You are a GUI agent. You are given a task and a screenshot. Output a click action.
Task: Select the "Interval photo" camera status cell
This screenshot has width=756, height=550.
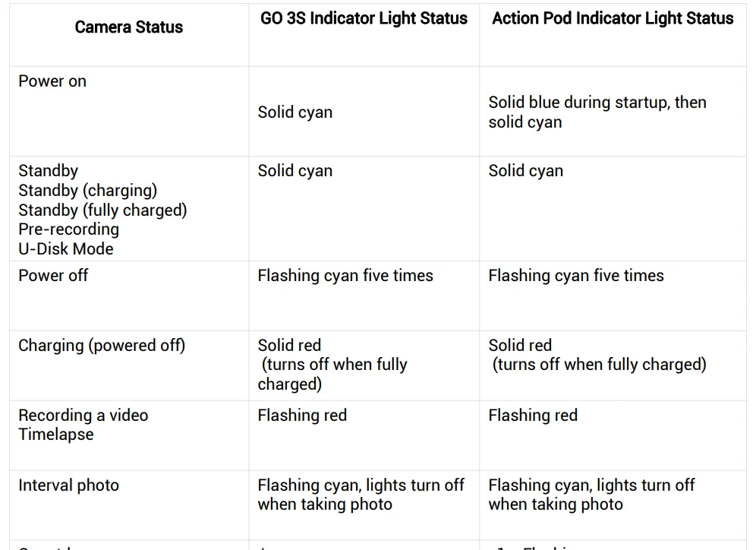pyautogui.click(x=68, y=485)
